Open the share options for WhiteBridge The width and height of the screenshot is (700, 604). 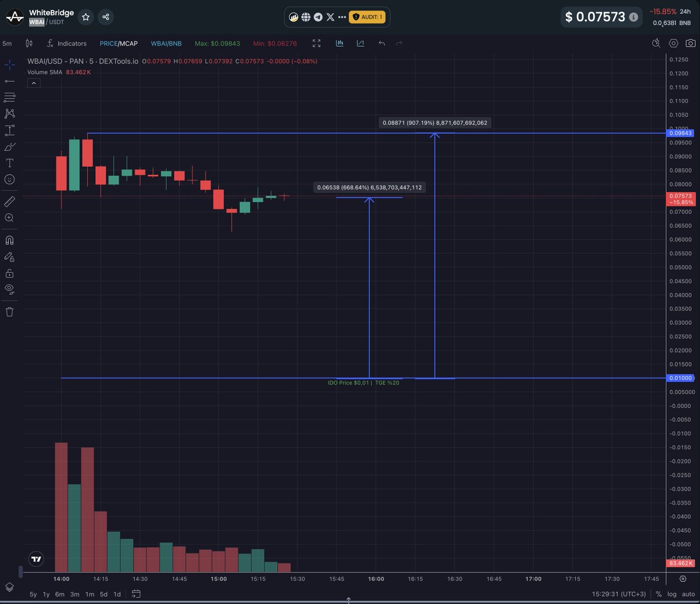[106, 17]
